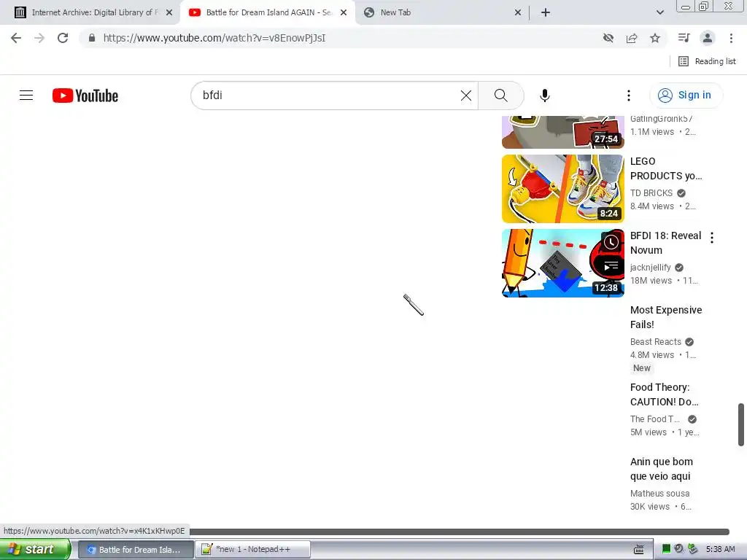Switch to Notepad++ taskbar window
This screenshot has width=747, height=560.
(252, 550)
